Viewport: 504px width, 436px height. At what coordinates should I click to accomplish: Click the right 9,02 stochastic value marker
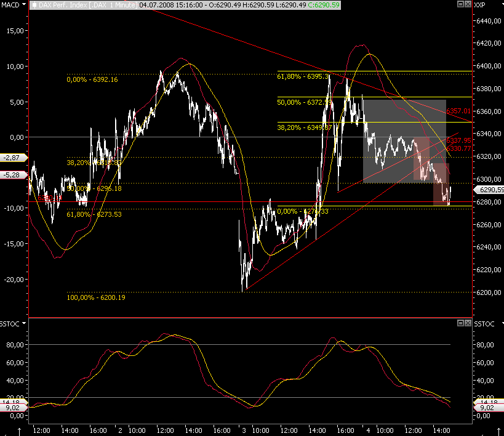488,408
